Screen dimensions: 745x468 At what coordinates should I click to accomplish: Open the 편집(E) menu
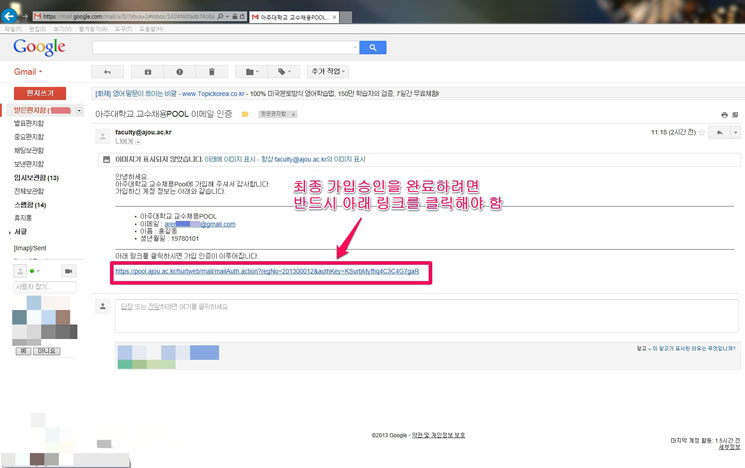[38, 29]
